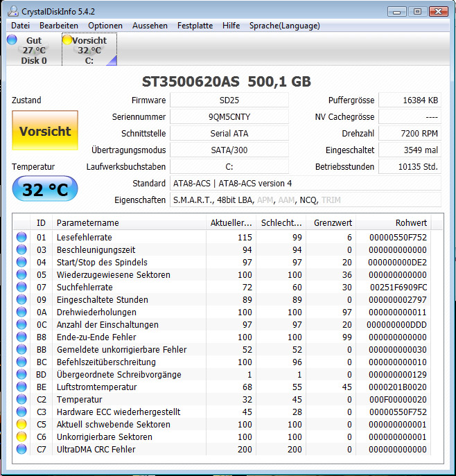Click the NV Cachegrösse field showing dashes

point(410,117)
